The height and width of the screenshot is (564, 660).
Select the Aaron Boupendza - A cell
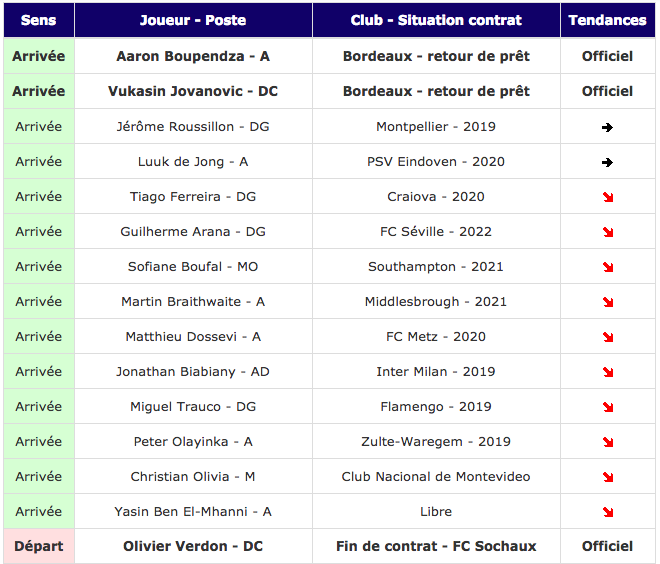tap(193, 56)
